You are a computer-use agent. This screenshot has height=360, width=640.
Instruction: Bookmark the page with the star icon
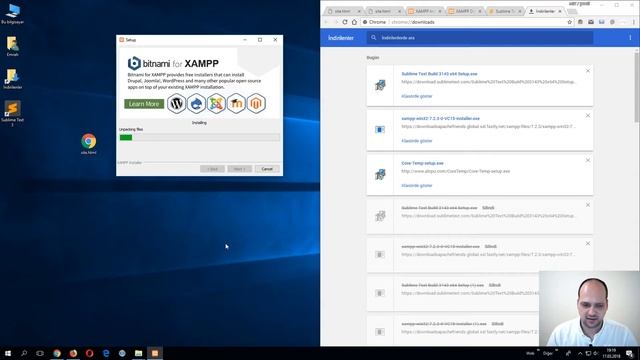point(569,22)
